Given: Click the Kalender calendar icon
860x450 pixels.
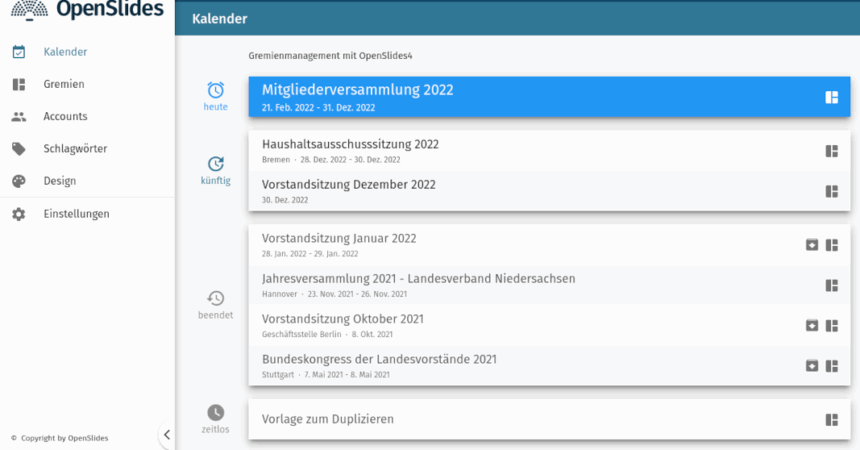Looking at the screenshot, I should coord(19,52).
